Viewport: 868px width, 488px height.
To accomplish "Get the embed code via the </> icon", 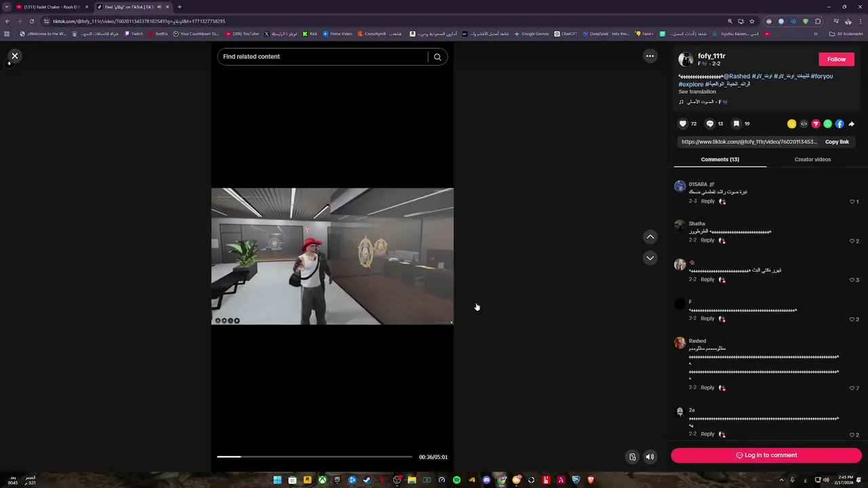I will 804,124.
